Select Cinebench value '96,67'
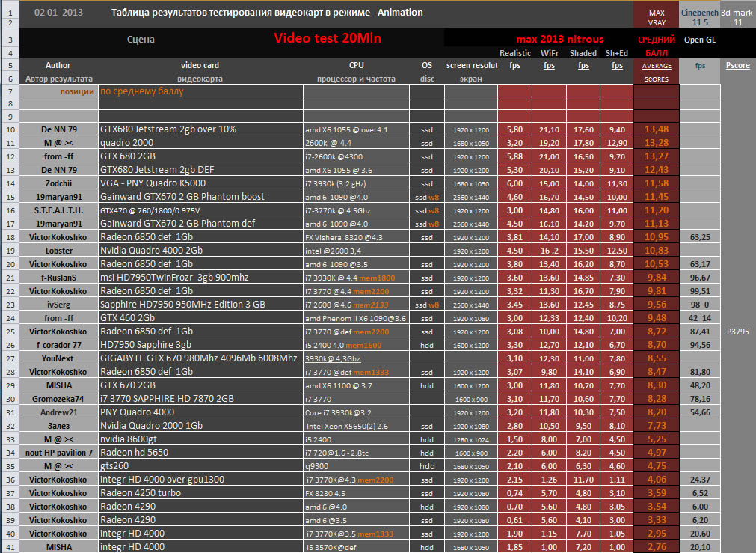Image resolution: width=756 pixels, height=553 pixels. pyautogui.click(x=700, y=278)
